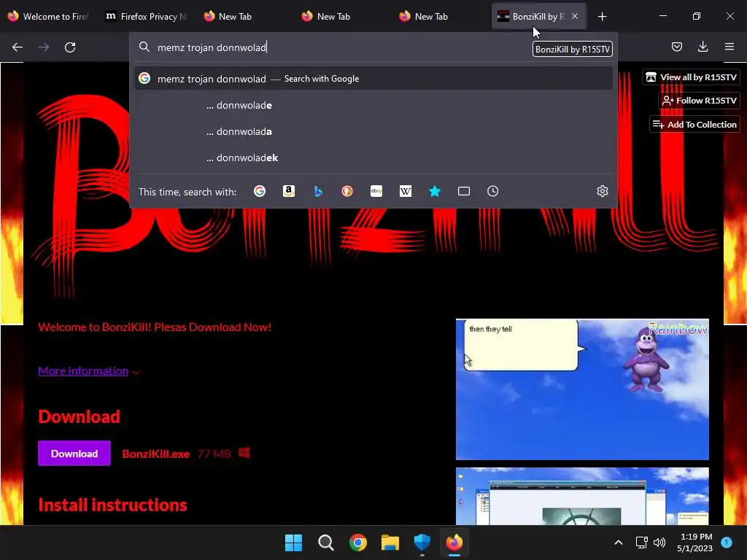Close the BonziKill tab

(575, 16)
